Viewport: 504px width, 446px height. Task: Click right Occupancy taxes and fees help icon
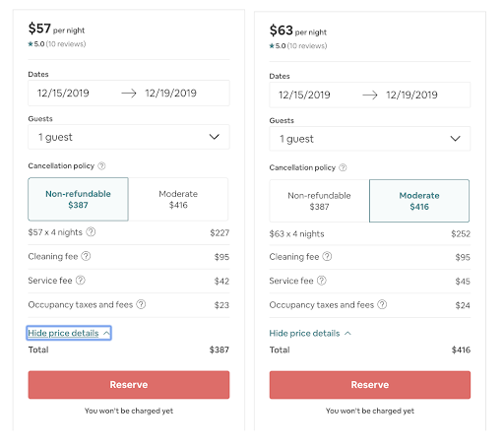coord(382,304)
